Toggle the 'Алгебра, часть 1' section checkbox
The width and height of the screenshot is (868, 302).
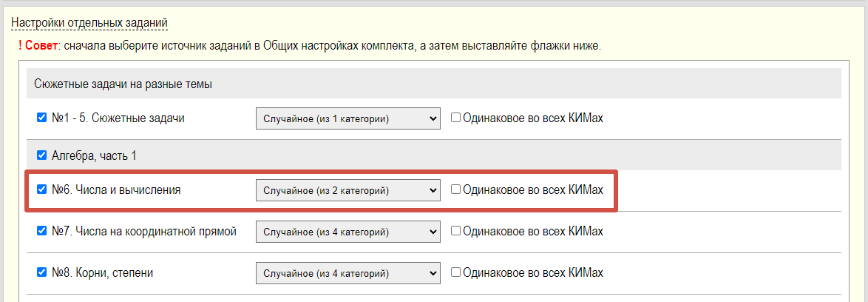(42, 155)
